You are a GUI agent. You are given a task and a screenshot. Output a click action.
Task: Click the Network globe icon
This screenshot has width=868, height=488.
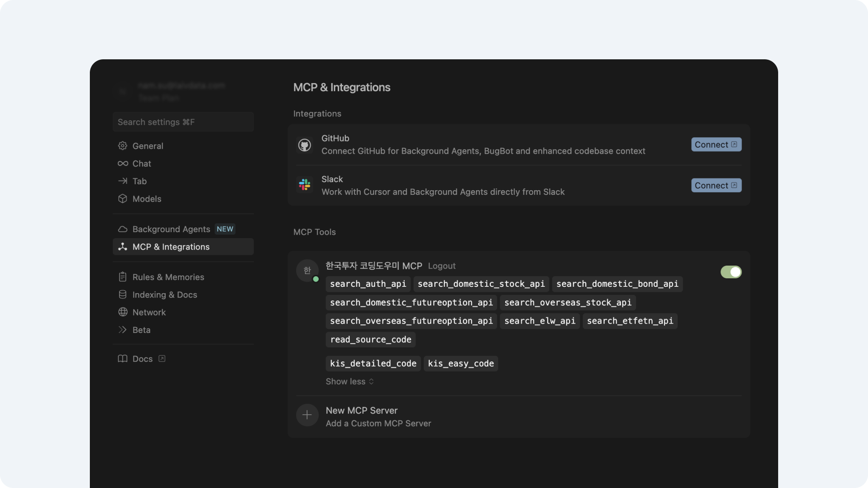[122, 312]
